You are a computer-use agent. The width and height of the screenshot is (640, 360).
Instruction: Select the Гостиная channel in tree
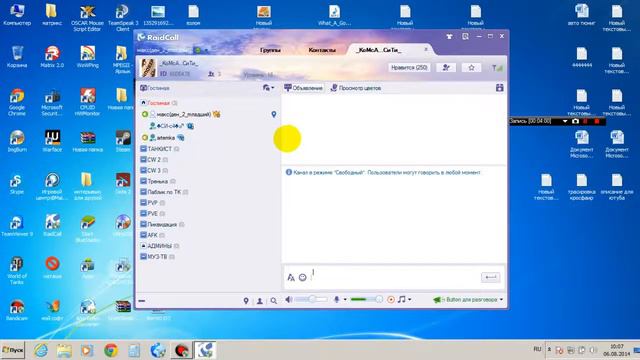pyautogui.click(x=159, y=103)
